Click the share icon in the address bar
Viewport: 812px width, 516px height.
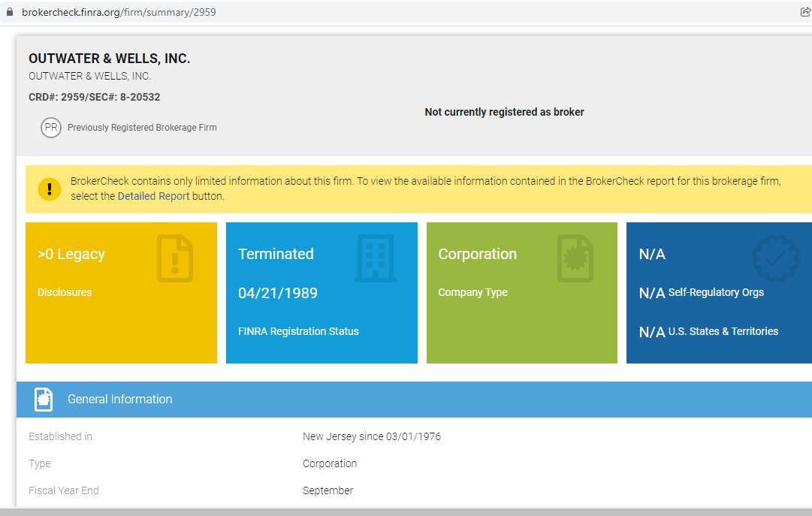(x=805, y=12)
